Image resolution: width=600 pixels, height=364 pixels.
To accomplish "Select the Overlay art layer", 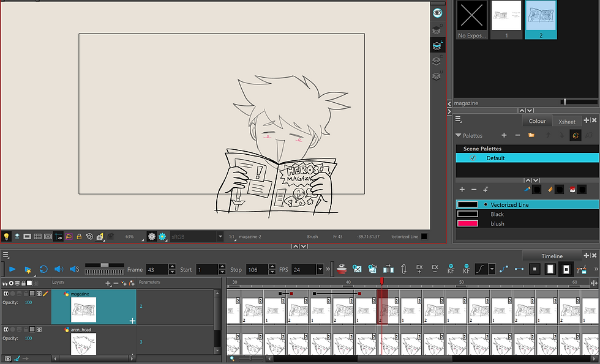I will [x=437, y=30].
